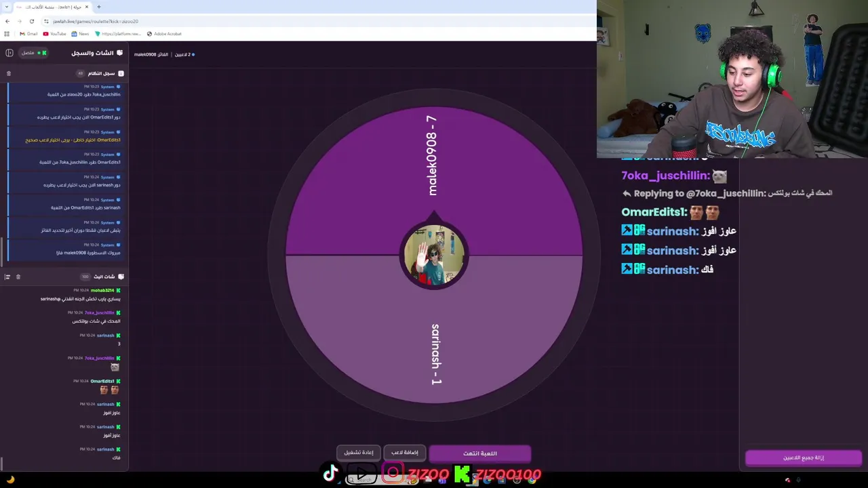Click OmarEdits1 username in sidebar stream chat
Image resolution: width=868 pixels, height=488 pixels.
tap(102, 381)
